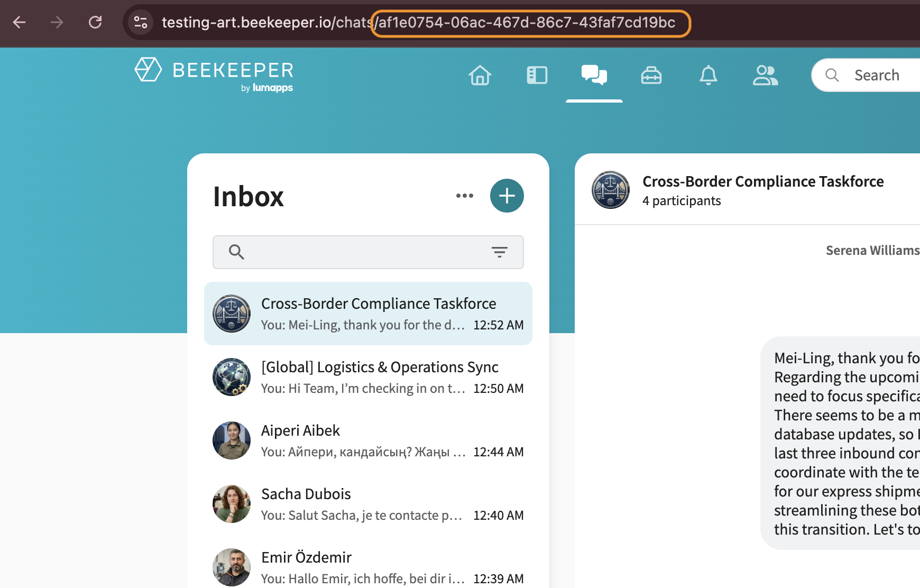920x588 pixels.
Task: Go back with browser back arrow
Action: pos(20,22)
